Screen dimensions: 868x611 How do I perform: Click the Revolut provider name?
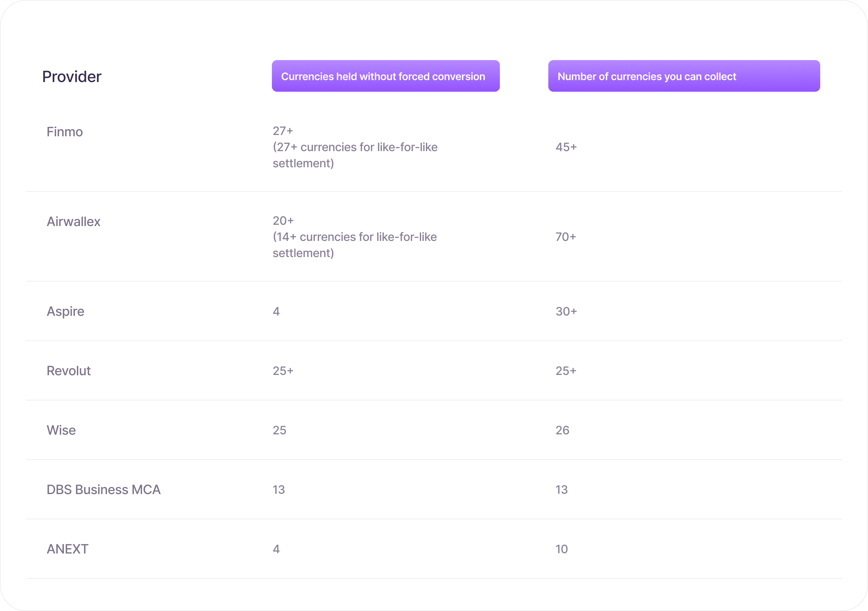click(x=68, y=371)
